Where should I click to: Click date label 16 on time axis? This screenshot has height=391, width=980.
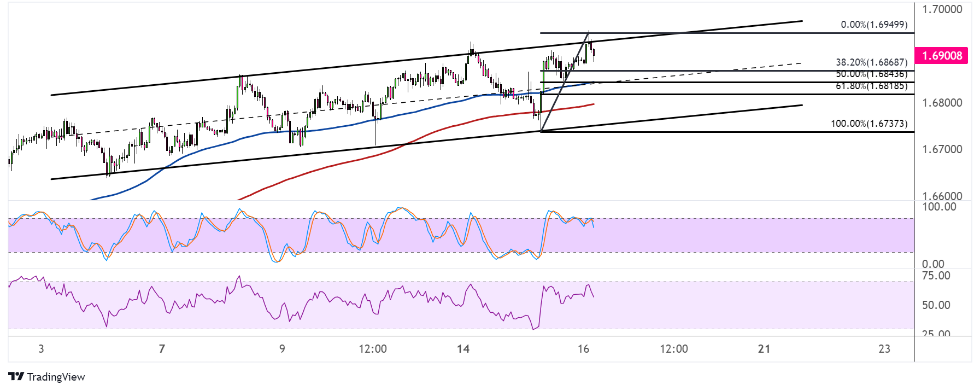pos(583,349)
